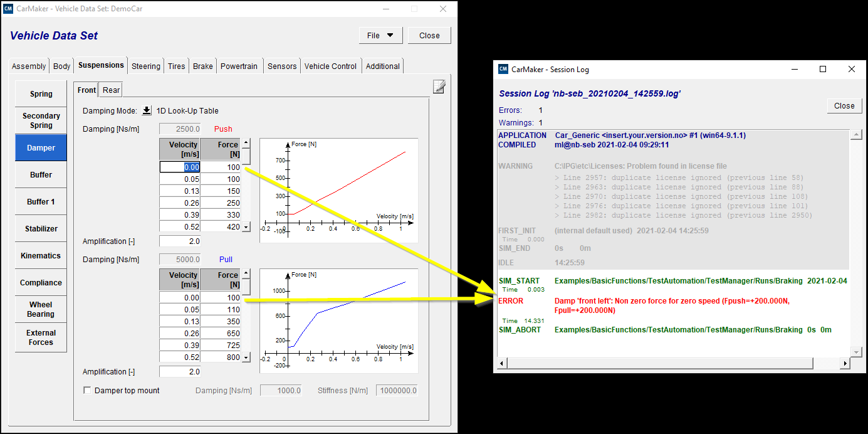Enable the Damper top mount checkbox
The image size is (868, 434).
[87, 390]
